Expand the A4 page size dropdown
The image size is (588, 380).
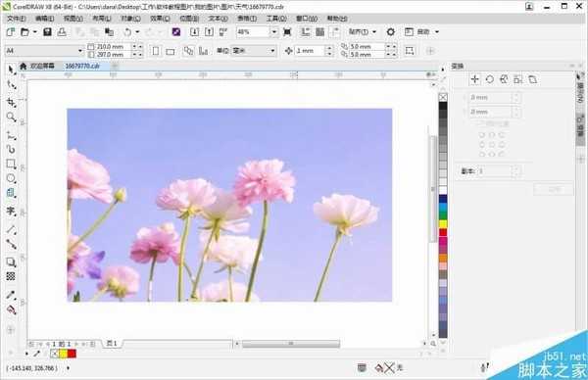click(x=80, y=51)
